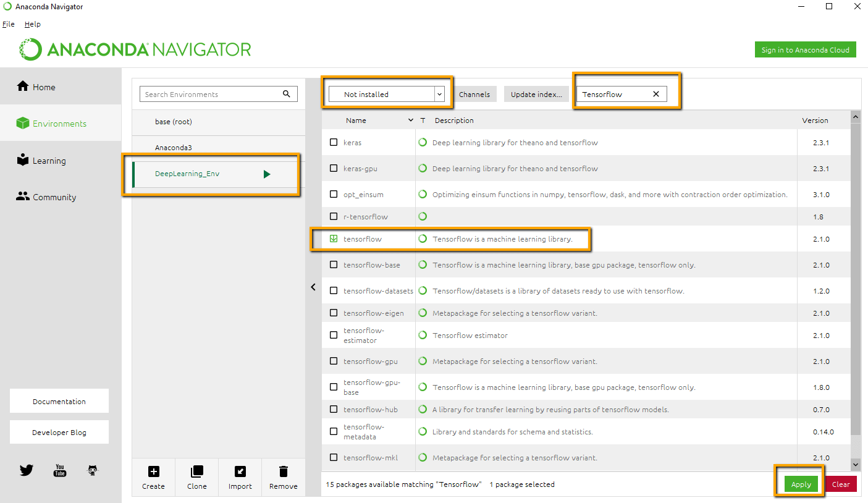Open the File menu
Viewport: 868px width, 503px height.
(x=8, y=24)
